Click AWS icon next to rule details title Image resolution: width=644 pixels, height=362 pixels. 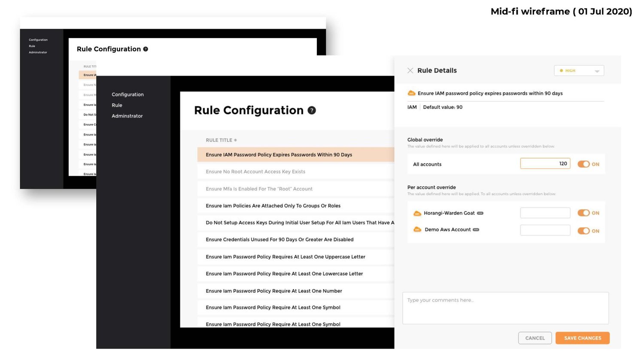click(x=411, y=93)
